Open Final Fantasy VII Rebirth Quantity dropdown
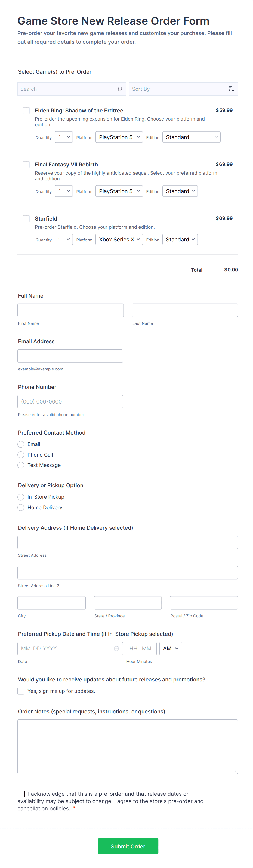The width and height of the screenshot is (253, 868). pyautogui.click(x=64, y=191)
